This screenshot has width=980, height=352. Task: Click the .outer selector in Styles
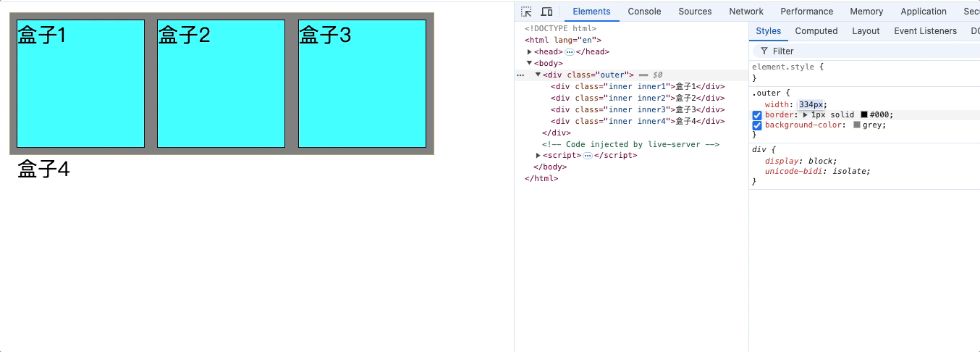(x=766, y=93)
